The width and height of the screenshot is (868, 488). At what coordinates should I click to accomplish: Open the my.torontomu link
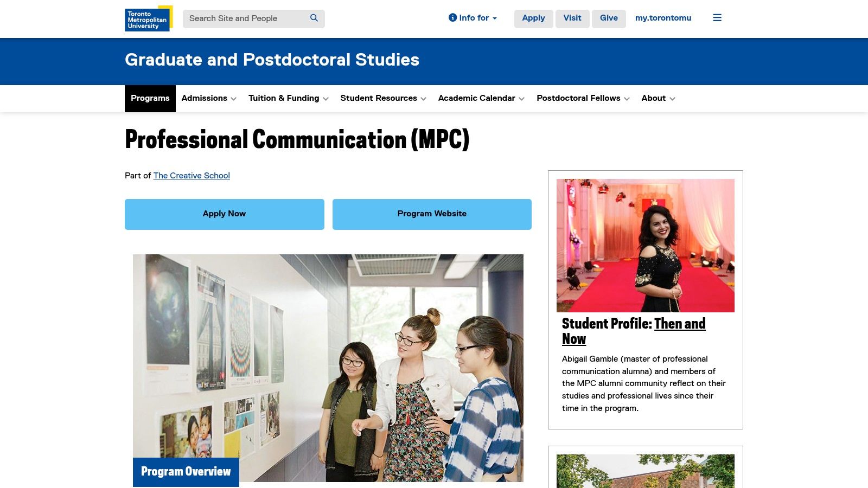point(663,18)
